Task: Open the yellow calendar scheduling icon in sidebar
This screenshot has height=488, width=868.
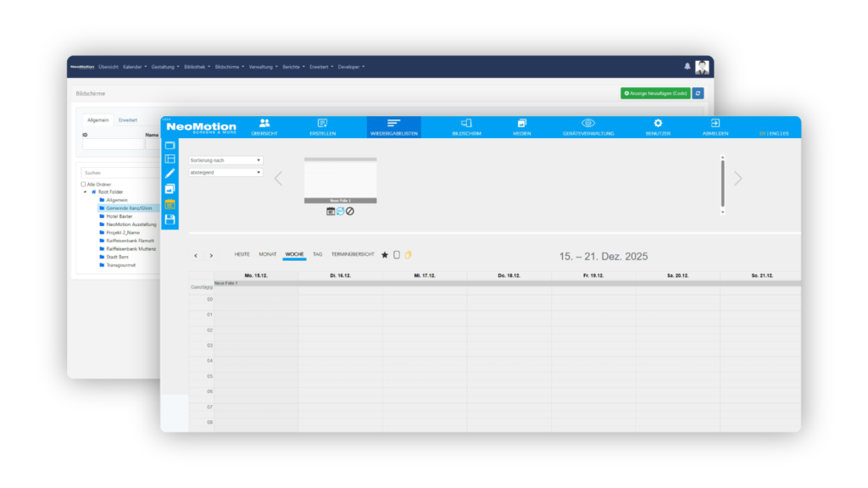Action: (x=170, y=204)
